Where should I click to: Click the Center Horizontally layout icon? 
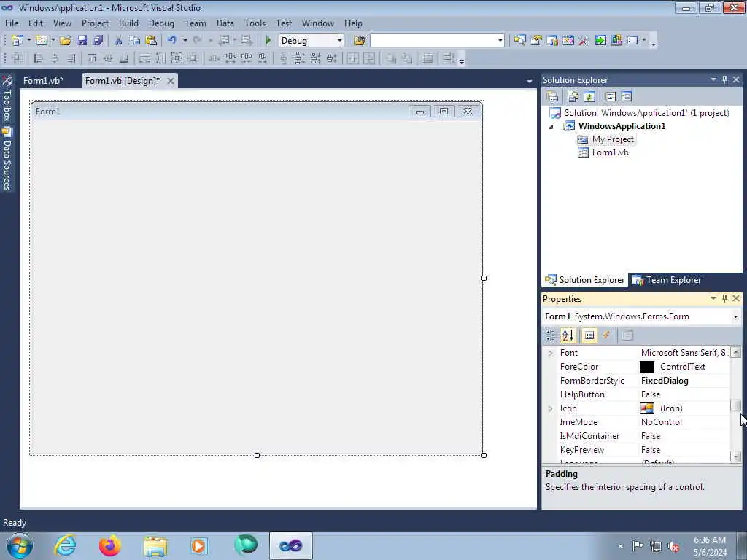click(352, 58)
